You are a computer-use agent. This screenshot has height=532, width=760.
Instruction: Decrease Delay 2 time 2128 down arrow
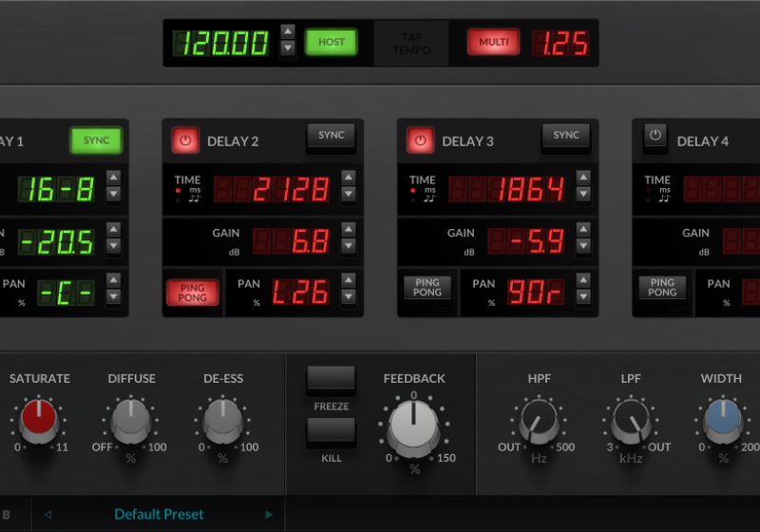(349, 194)
